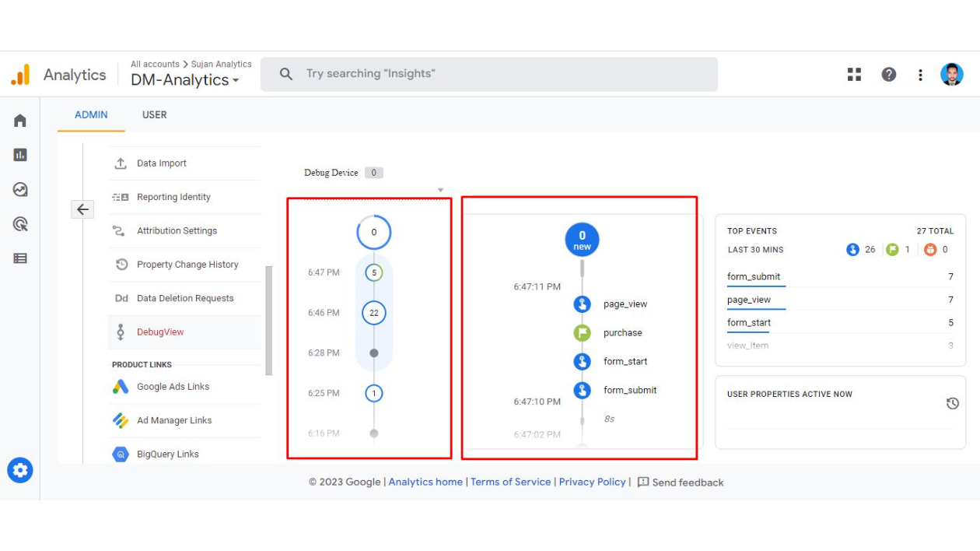Open Google Ads Links

184,387
